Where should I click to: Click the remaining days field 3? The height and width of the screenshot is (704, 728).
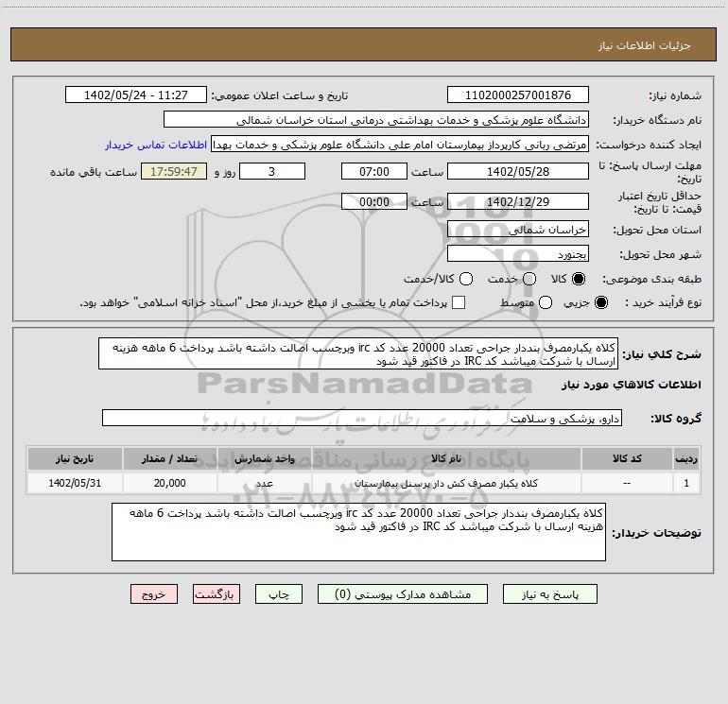pyautogui.click(x=272, y=171)
